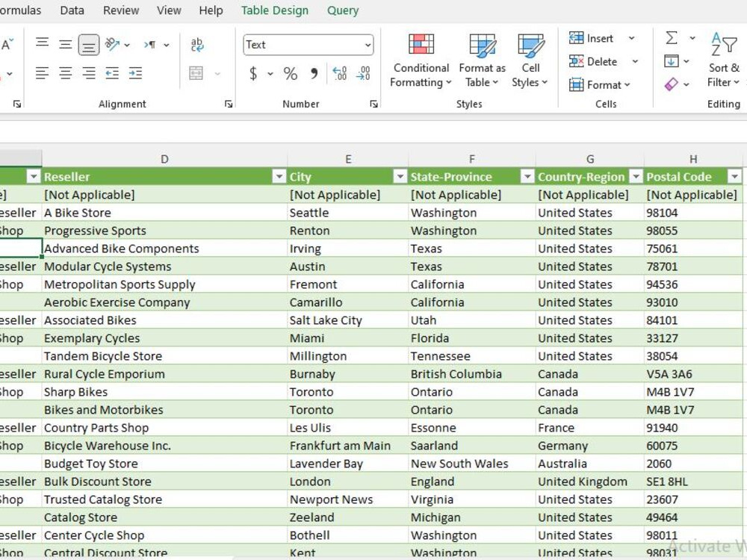Align text right
The height and width of the screenshot is (560, 747).
[89, 73]
